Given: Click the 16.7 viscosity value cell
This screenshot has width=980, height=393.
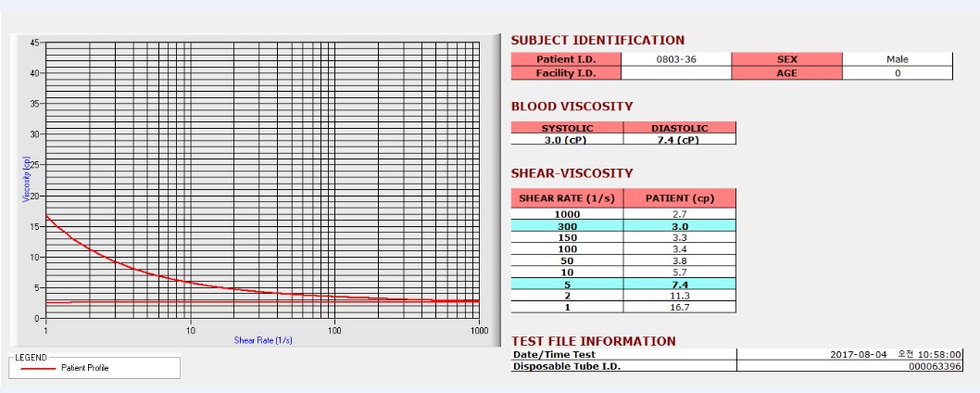Looking at the screenshot, I should [x=680, y=308].
